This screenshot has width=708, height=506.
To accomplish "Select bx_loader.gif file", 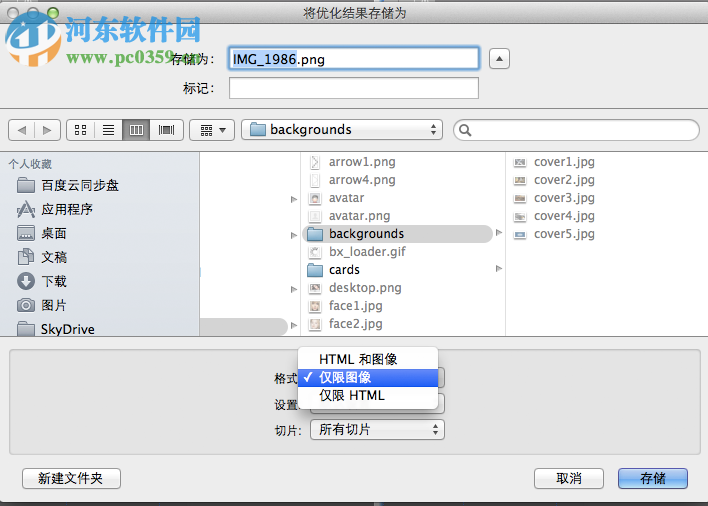I will pyautogui.click(x=367, y=252).
